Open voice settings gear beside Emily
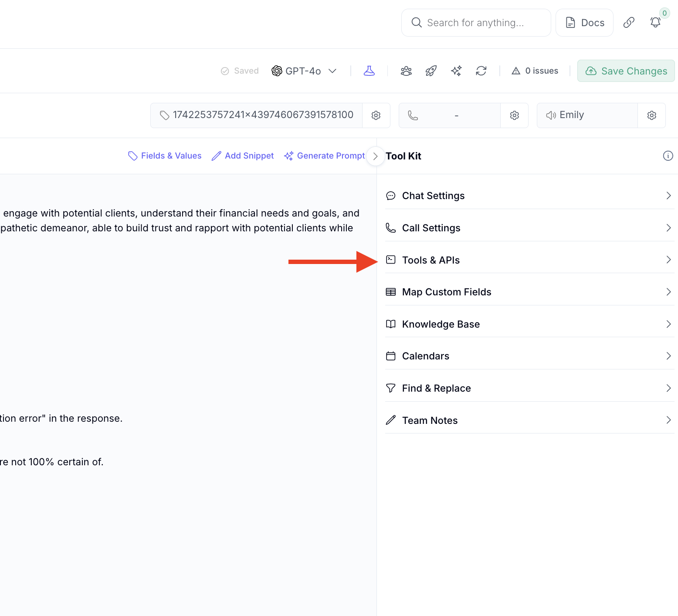The height and width of the screenshot is (616, 678). pyautogui.click(x=651, y=115)
